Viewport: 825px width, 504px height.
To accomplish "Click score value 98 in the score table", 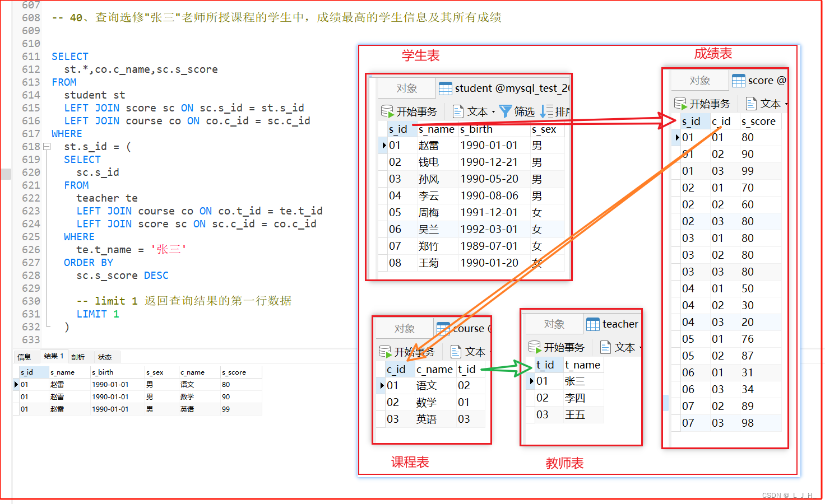I will [748, 423].
